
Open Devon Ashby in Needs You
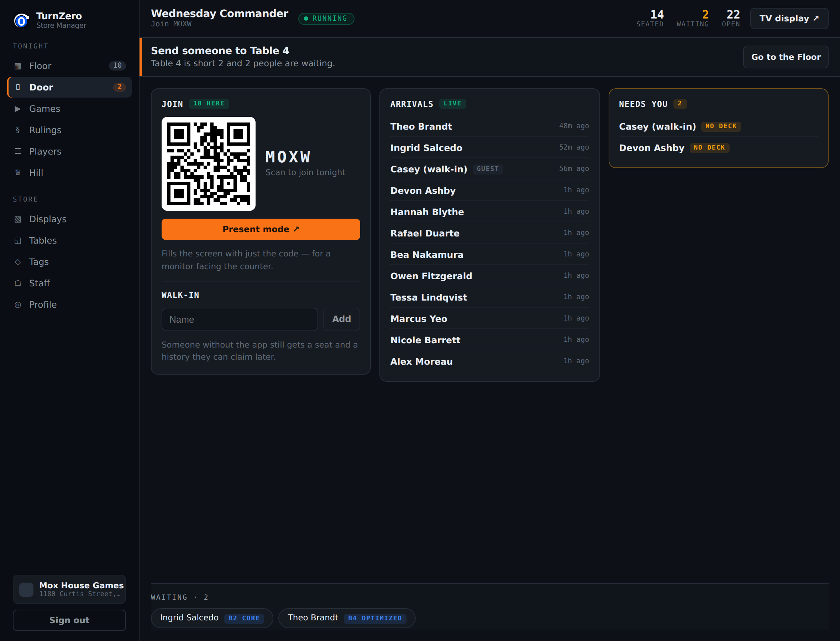click(718, 148)
